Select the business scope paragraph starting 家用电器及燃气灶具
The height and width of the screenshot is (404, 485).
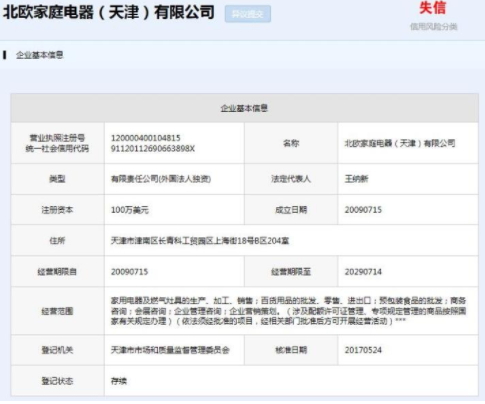click(288, 311)
